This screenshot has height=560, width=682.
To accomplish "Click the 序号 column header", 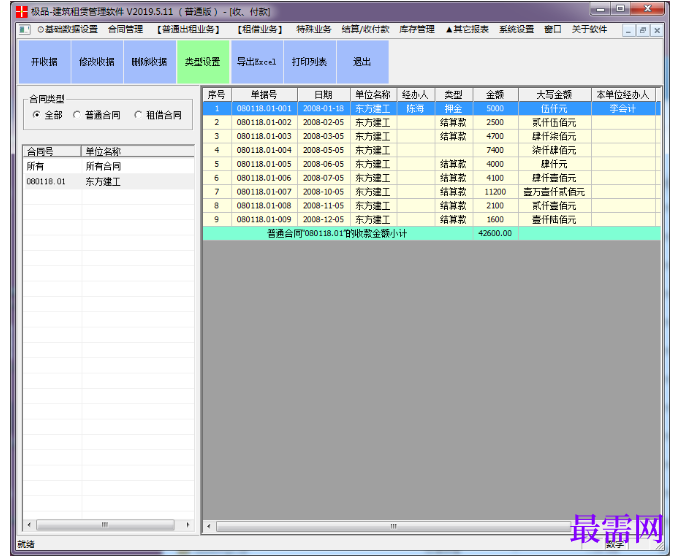I will 217,95.
